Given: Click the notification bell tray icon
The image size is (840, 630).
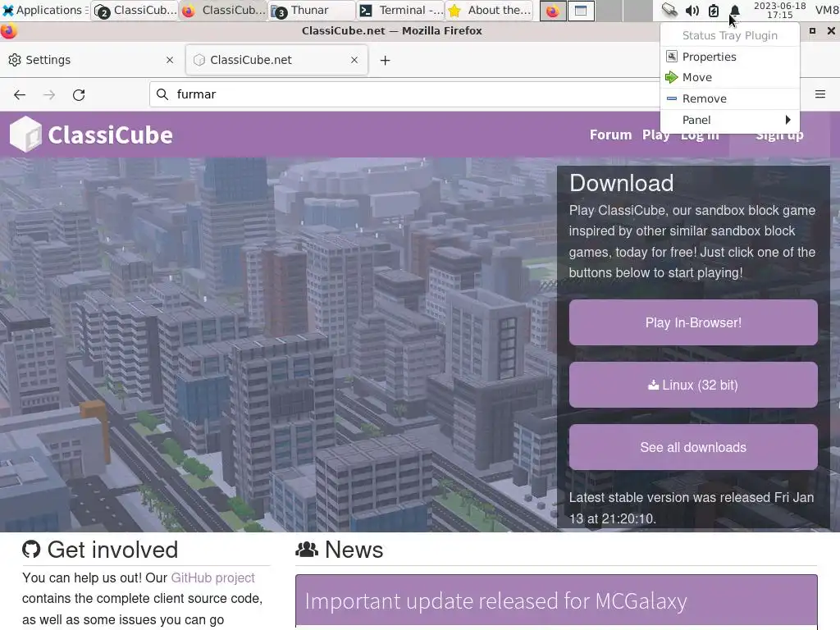Looking at the screenshot, I should point(735,10).
